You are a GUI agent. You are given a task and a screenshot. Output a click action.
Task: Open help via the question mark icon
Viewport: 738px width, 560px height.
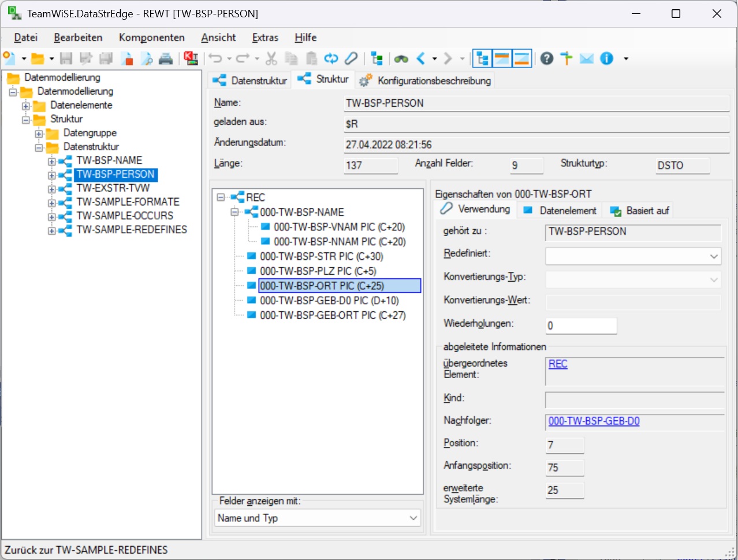coord(547,58)
